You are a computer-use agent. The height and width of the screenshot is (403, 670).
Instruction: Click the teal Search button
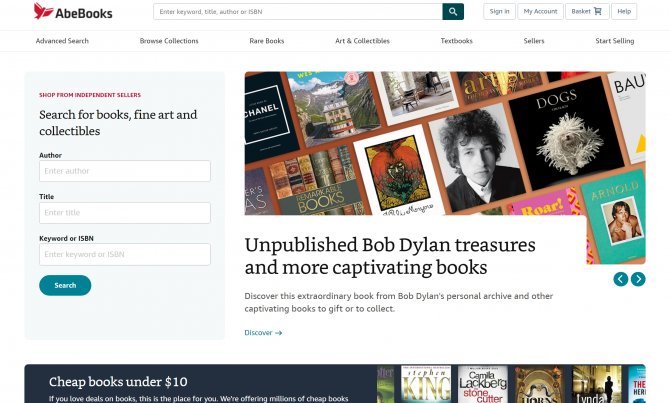(65, 285)
